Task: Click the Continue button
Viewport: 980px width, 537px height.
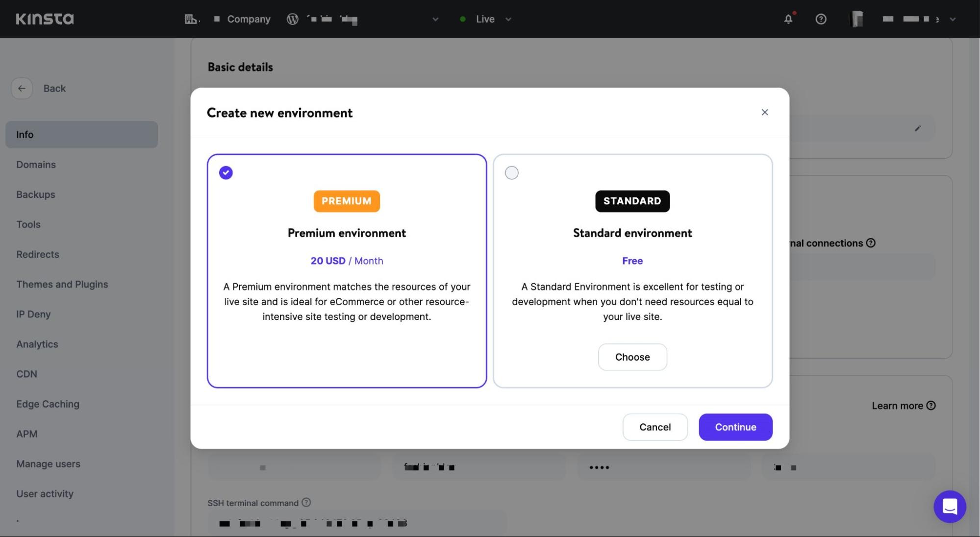Action: (735, 427)
